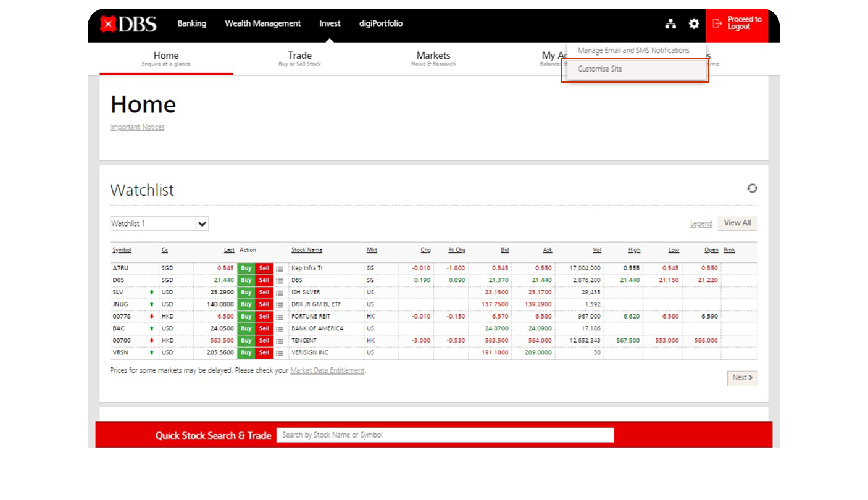The height and width of the screenshot is (500, 868).
Task: Select symbol JNUG in watchlist
Action: coord(120,304)
